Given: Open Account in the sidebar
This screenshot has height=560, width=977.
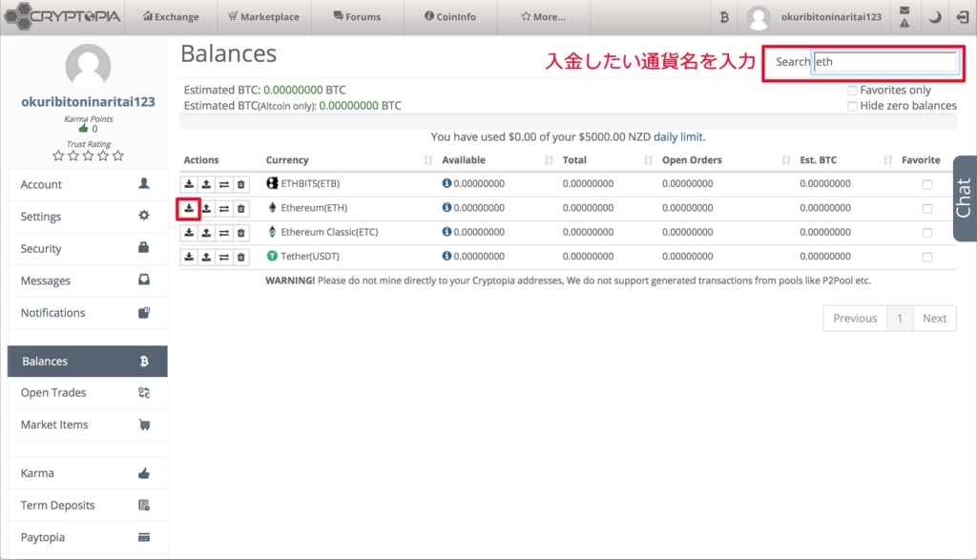Looking at the screenshot, I should tap(87, 184).
